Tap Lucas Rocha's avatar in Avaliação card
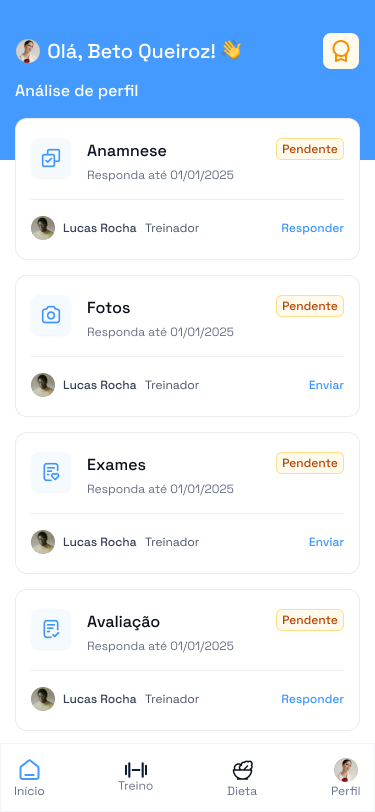Screen dimensions: 375x812 pos(43,699)
